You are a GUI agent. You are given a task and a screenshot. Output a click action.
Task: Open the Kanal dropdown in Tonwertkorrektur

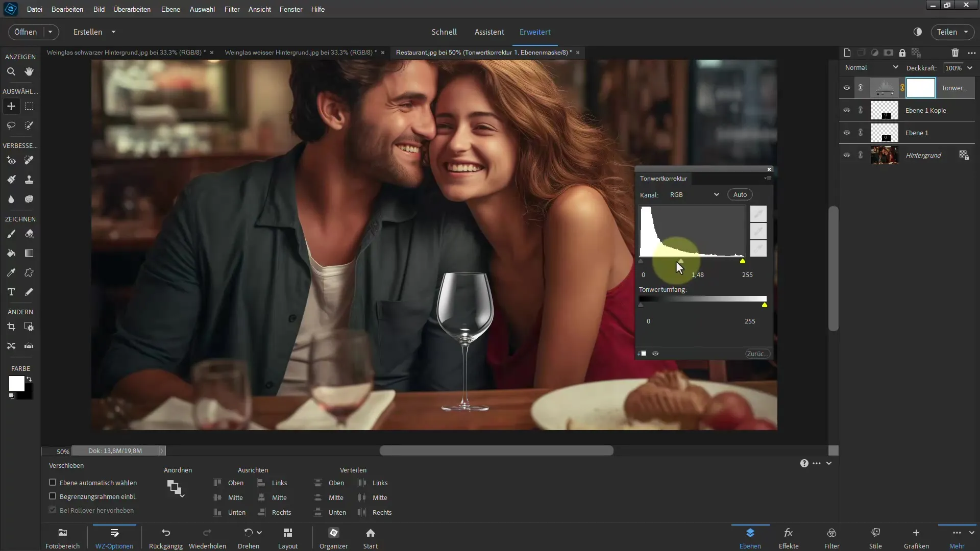click(x=693, y=194)
